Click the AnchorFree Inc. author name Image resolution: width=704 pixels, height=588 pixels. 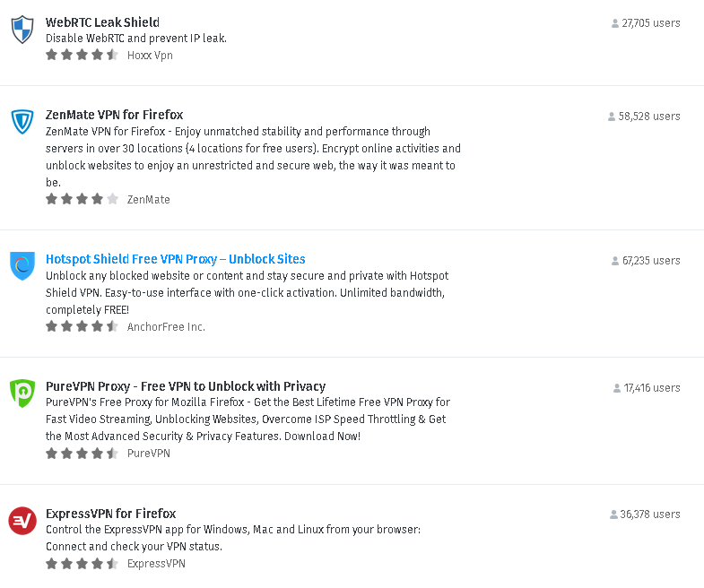coord(166,327)
